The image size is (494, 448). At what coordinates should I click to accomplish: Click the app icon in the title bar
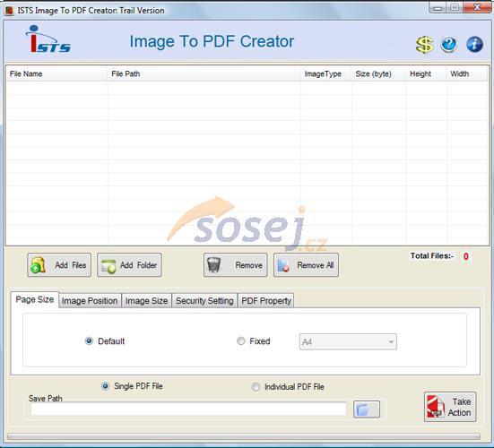9,11
